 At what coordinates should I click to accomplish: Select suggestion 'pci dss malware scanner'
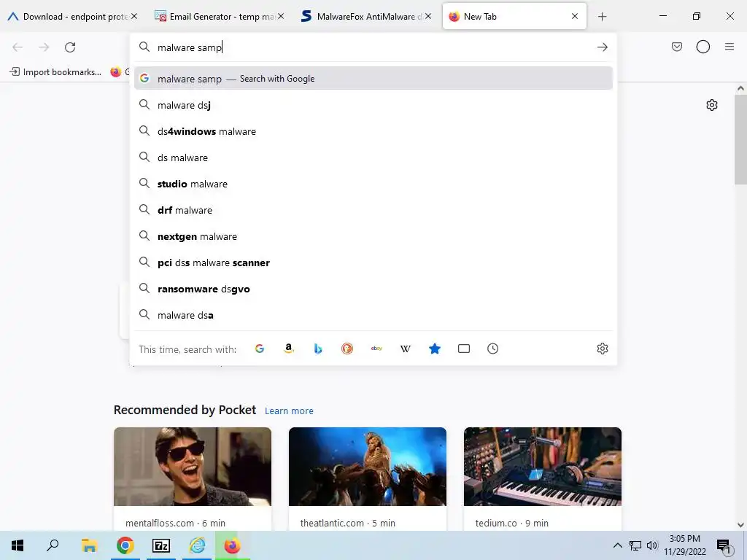tap(373, 262)
